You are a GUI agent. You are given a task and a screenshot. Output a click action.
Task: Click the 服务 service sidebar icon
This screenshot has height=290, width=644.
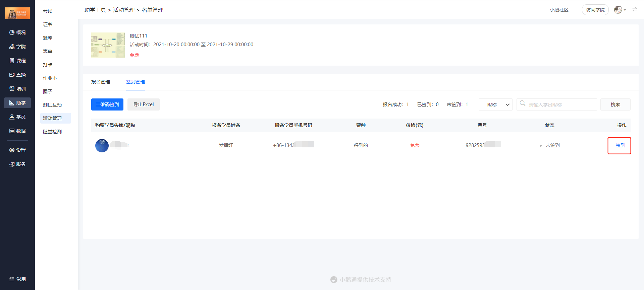pos(17,164)
